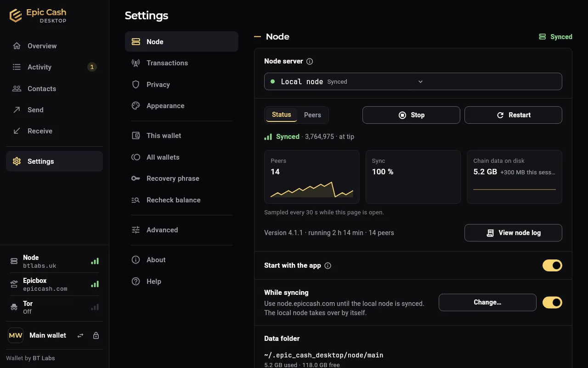Image resolution: width=588 pixels, height=368 pixels.
Task: Click View node log button
Action: pyautogui.click(x=513, y=233)
